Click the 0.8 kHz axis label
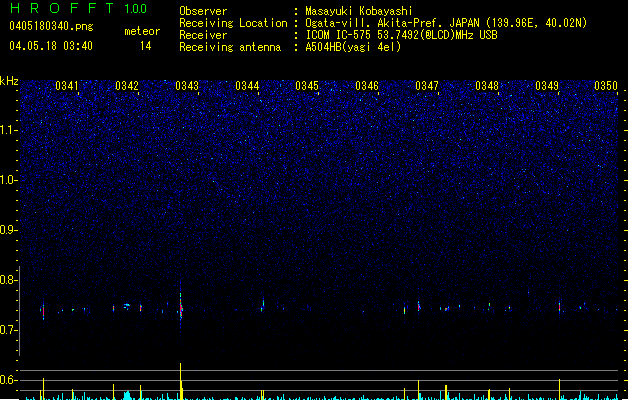This screenshot has width=629, height=400. (x=9, y=280)
